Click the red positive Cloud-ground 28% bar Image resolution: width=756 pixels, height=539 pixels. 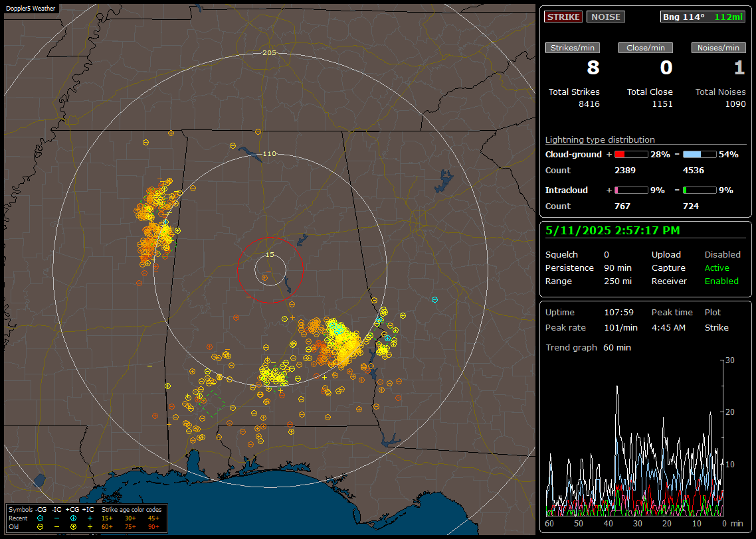tap(631, 155)
